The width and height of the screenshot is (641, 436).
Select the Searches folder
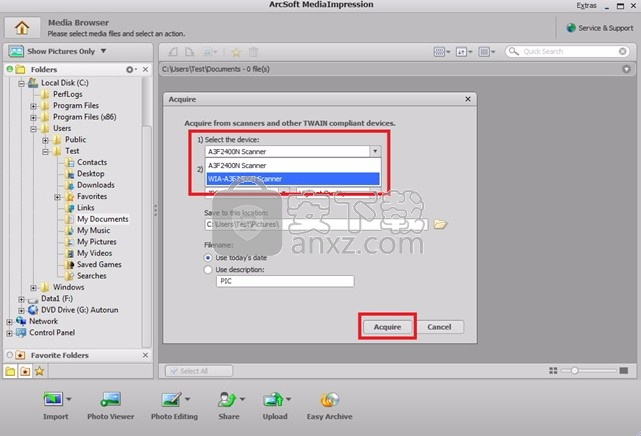(x=92, y=276)
